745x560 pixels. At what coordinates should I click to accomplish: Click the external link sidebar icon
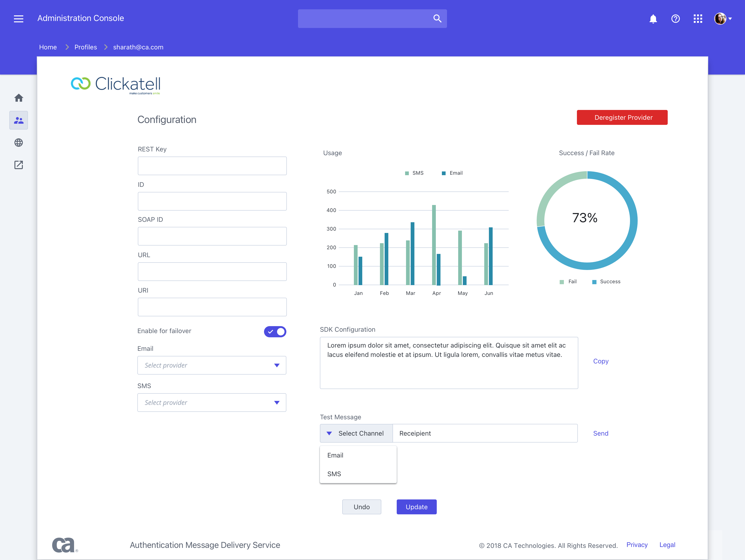19,165
